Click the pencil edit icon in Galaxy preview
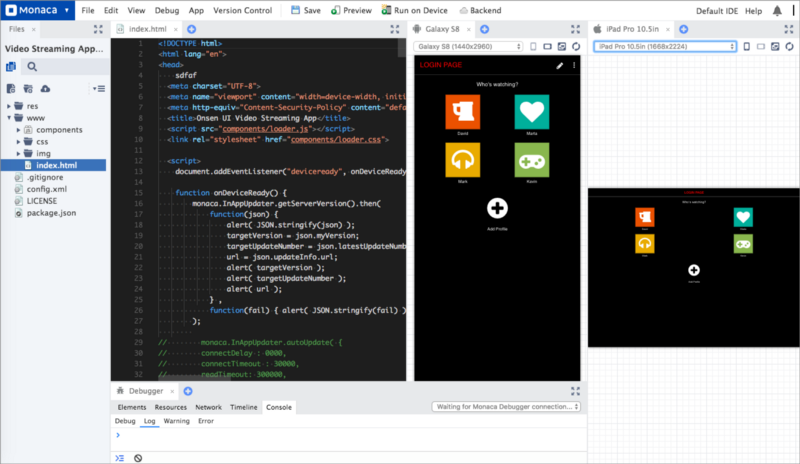The image size is (800, 464). [560, 65]
